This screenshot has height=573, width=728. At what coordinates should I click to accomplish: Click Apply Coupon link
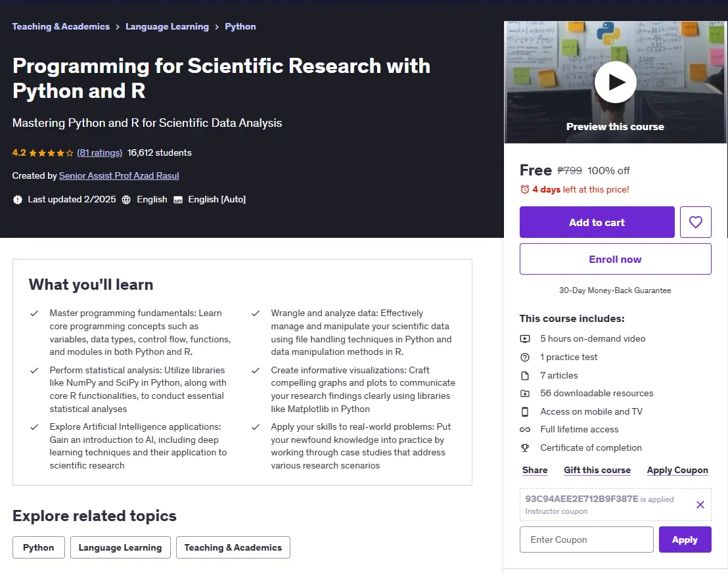pyautogui.click(x=677, y=470)
